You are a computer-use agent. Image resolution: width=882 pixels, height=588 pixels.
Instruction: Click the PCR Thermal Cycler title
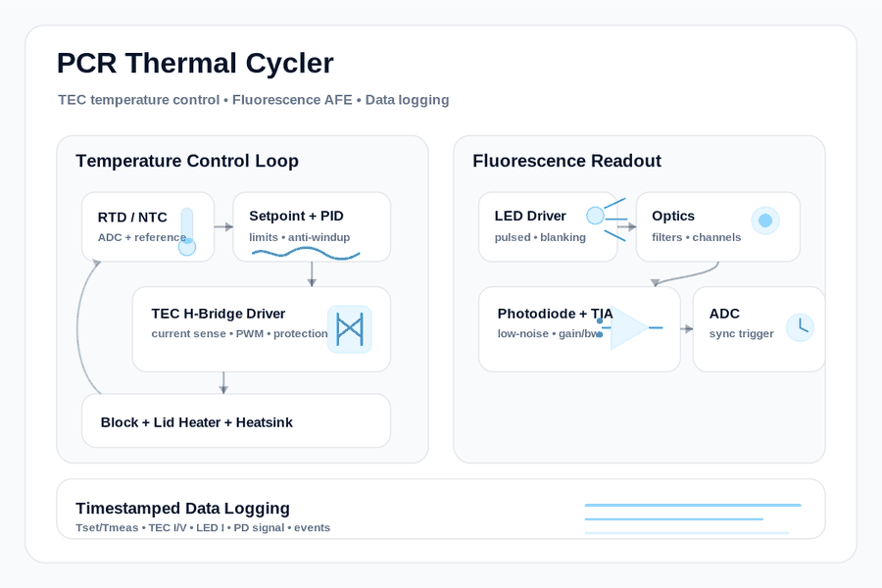click(195, 63)
